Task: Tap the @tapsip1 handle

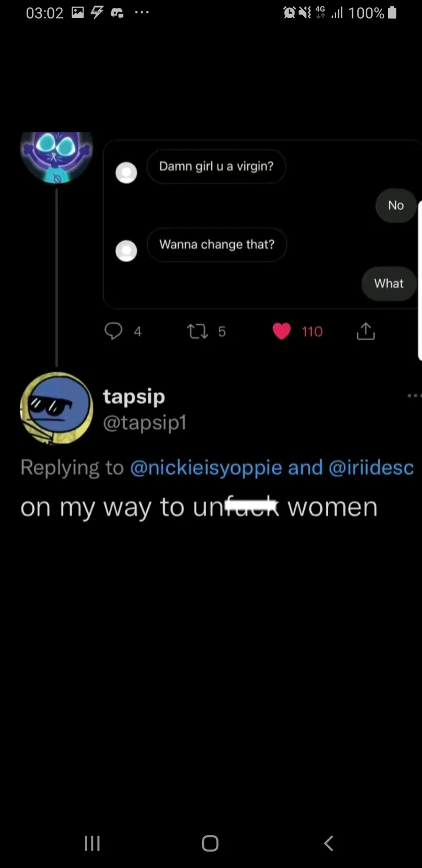Action: [x=144, y=423]
